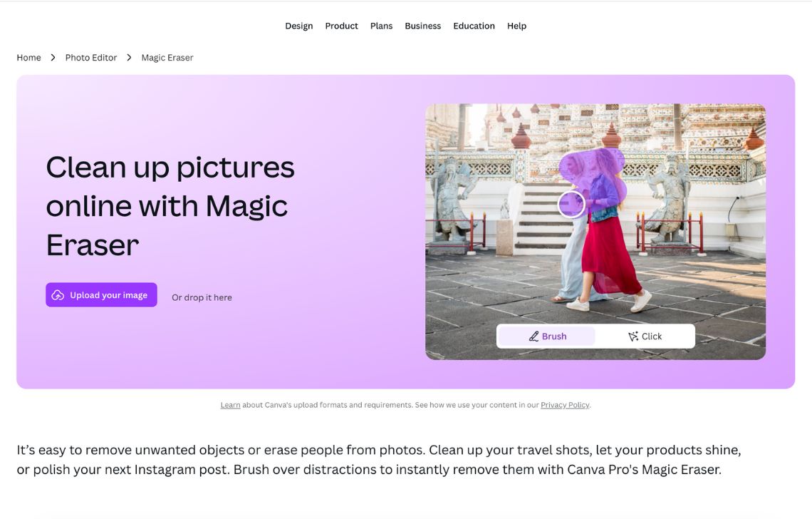Go to the Home breadcrumb link
This screenshot has width=812, height=519.
pyautogui.click(x=28, y=58)
